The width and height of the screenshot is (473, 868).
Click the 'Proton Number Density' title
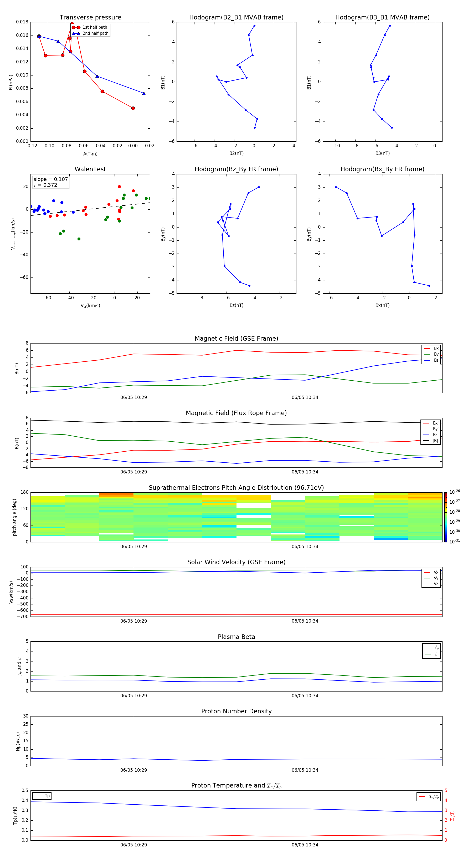coord(236,711)
